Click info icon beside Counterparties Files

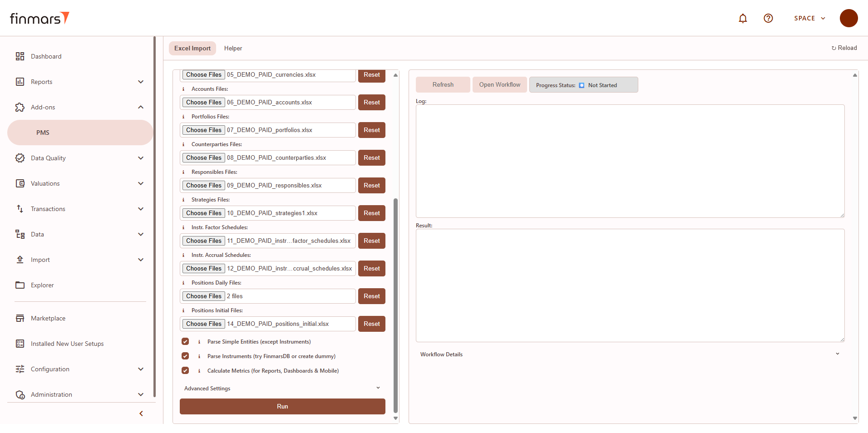pyautogui.click(x=183, y=144)
